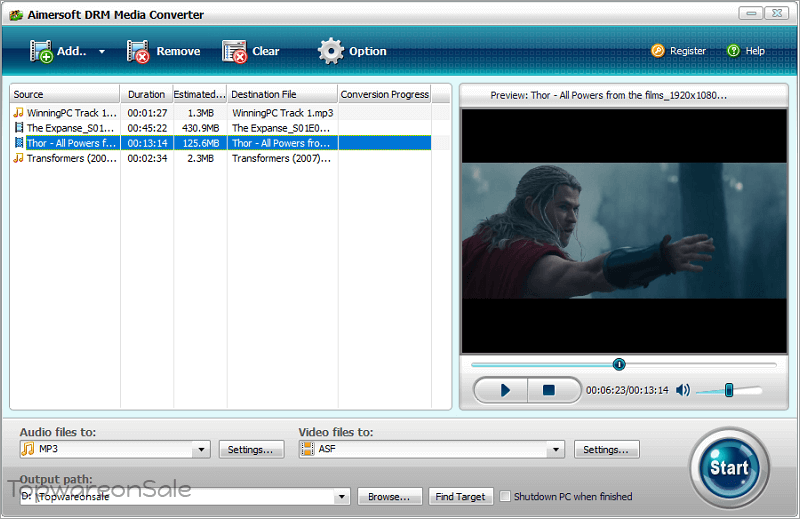Click the MP3 music note icon

point(28,449)
